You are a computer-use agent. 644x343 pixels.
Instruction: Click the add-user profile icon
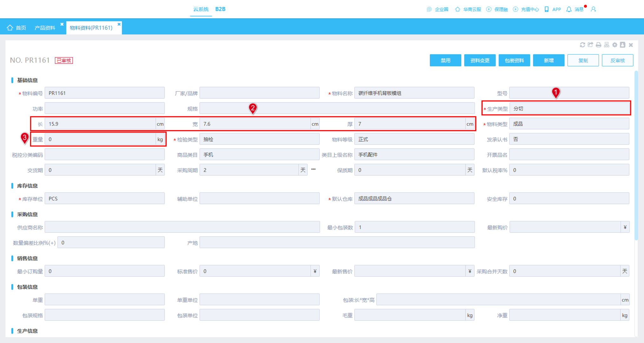(x=594, y=9)
